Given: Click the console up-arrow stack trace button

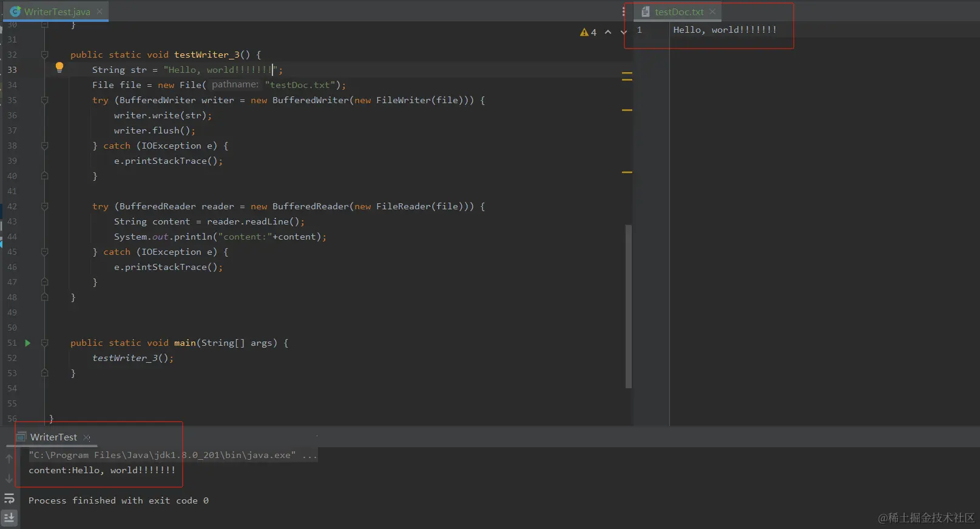Looking at the screenshot, I should pos(9,459).
